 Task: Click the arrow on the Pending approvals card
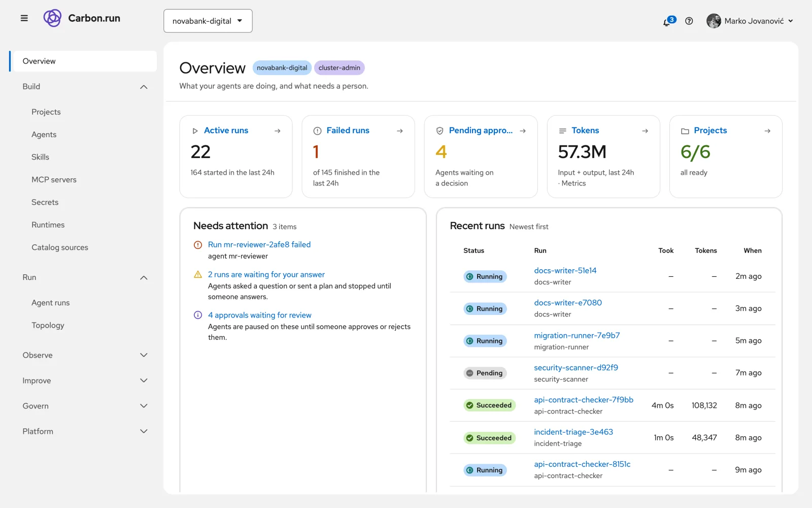[x=523, y=131]
